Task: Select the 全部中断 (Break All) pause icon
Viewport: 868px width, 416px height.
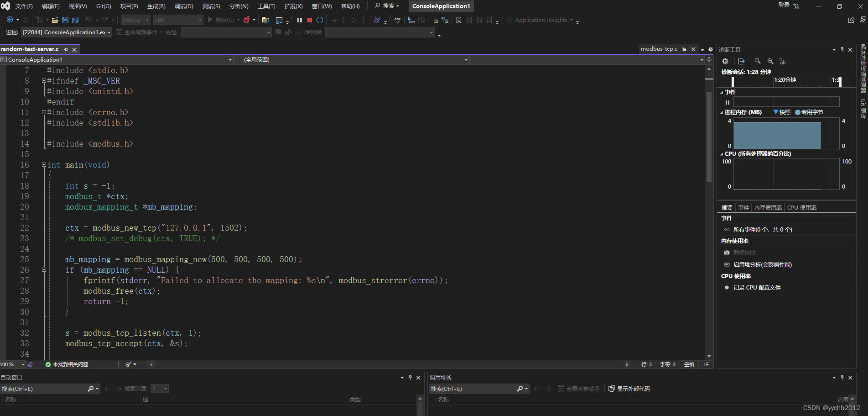Action: point(299,20)
